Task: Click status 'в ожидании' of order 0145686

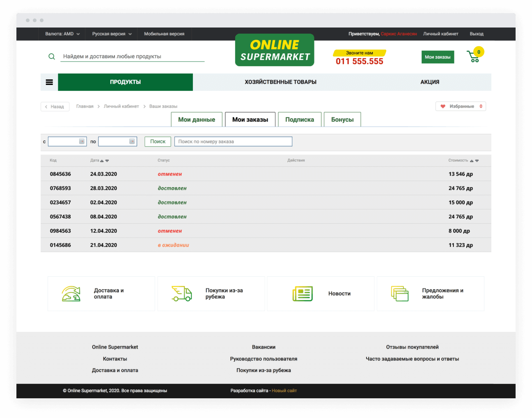Action: tap(173, 245)
